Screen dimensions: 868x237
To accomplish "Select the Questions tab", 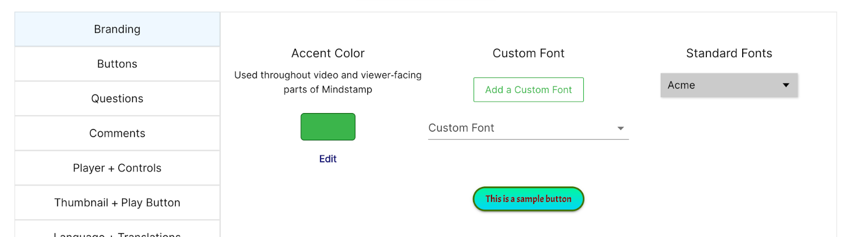I will (x=117, y=99).
